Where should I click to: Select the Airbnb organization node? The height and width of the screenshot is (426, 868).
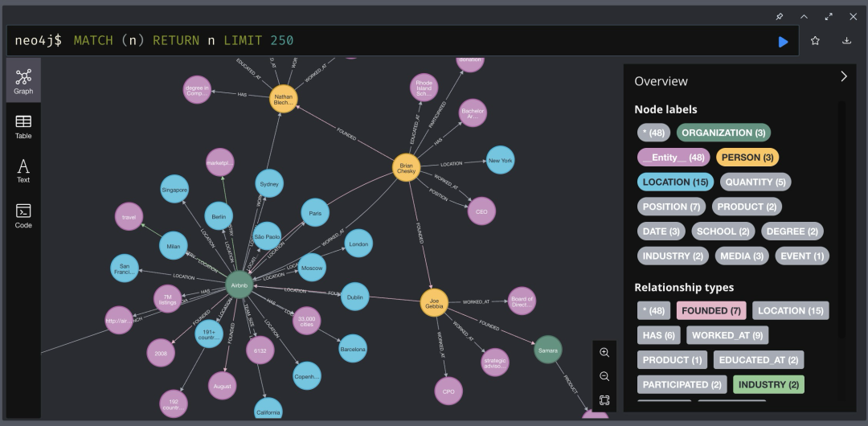[x=240, y=285]
